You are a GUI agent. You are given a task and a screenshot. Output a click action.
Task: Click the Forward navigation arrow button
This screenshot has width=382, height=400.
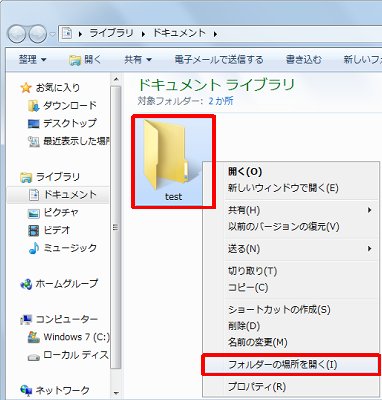click(38, 34)
